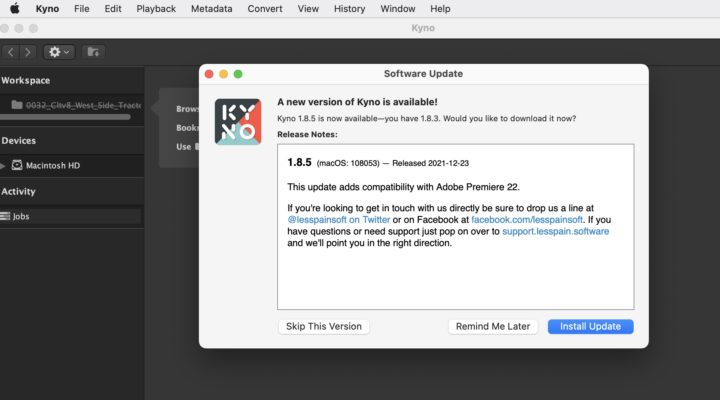Screen dimensions: 720x400
Task: Open the support.lesspain.software link
Action: pyautogui.click(x=556, y=231)
